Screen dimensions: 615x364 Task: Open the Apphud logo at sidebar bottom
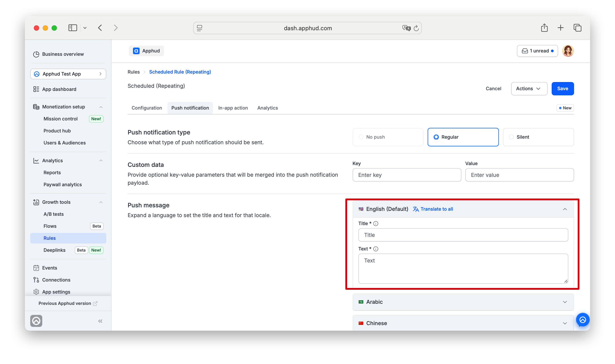click(36, 321)
